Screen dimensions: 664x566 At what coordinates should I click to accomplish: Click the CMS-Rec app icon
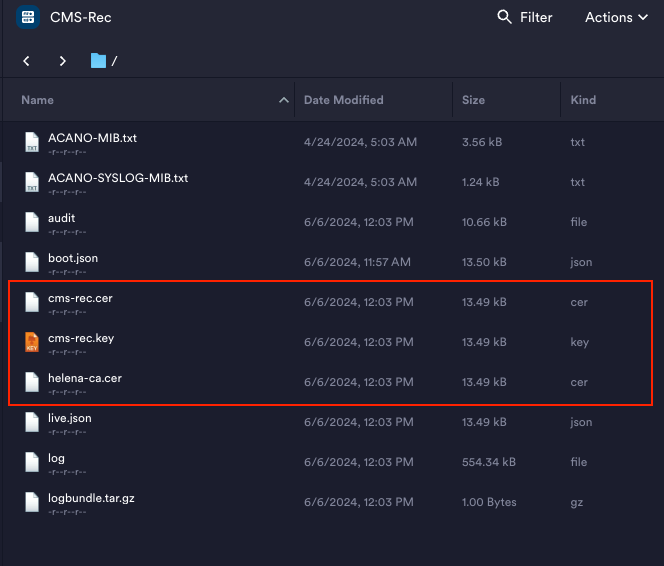(28, 17)
